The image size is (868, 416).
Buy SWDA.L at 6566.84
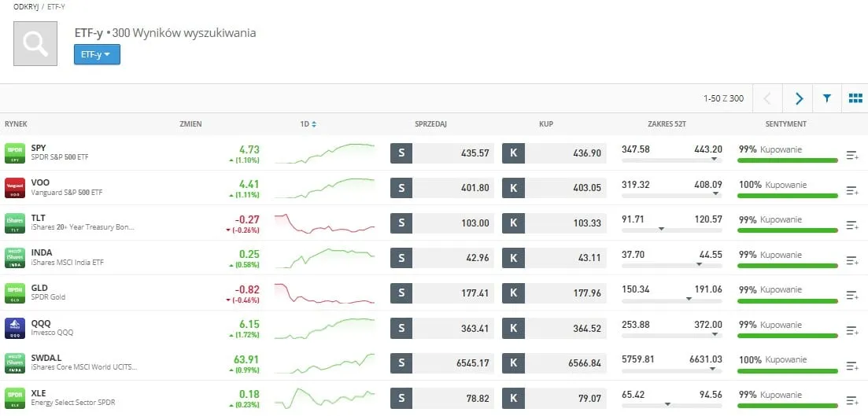click(x=554, y=363)
